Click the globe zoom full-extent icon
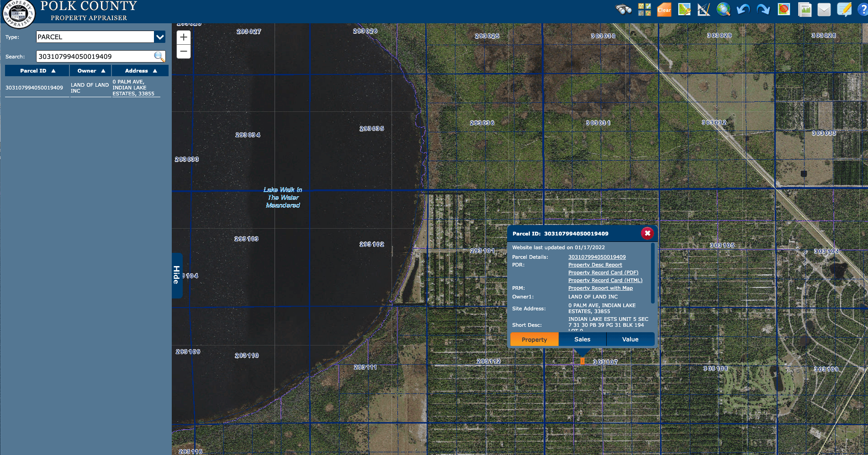This screenshot has height=455, width=868. click(724, 10)
